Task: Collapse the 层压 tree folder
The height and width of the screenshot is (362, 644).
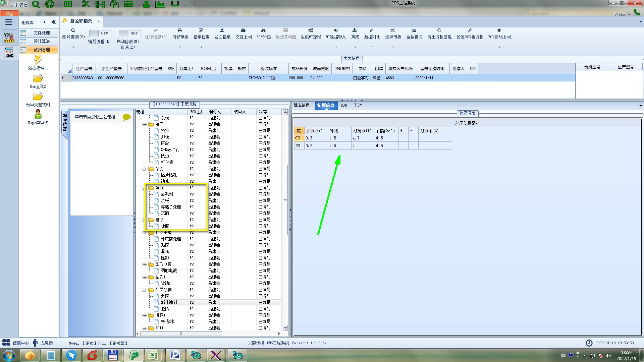Action: pos(144,124)
